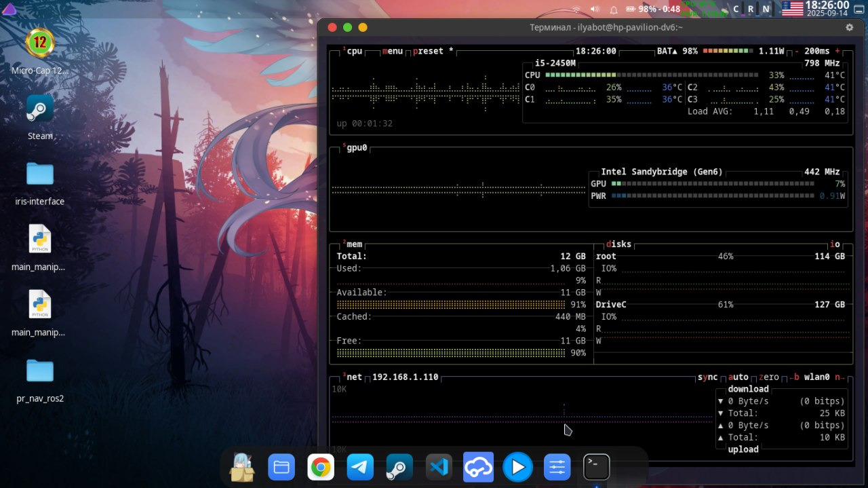Toggle the net sync option in btop

click(x=707, y=377)
